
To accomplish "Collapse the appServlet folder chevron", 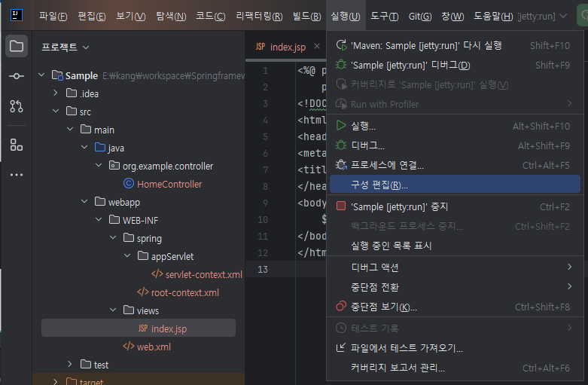I will 126,255.
